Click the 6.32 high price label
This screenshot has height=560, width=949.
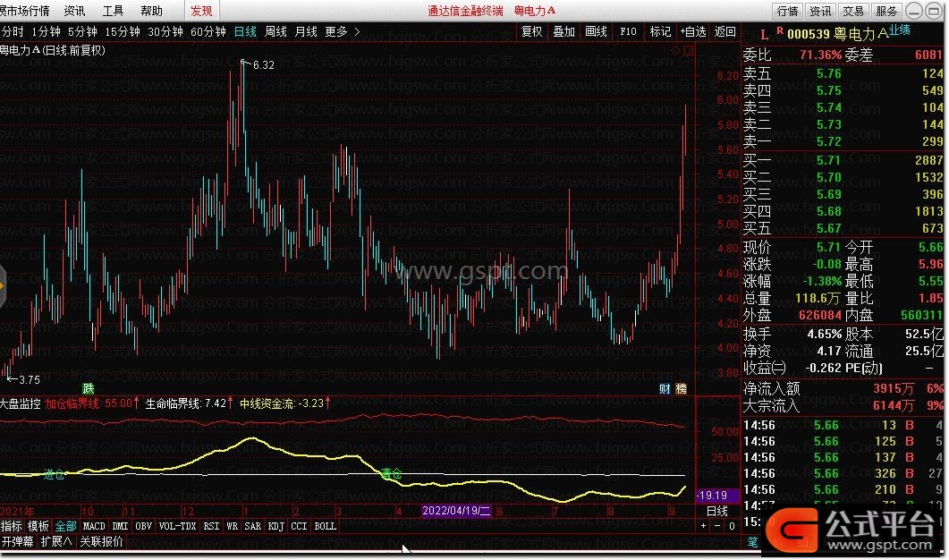pos(263,64)
